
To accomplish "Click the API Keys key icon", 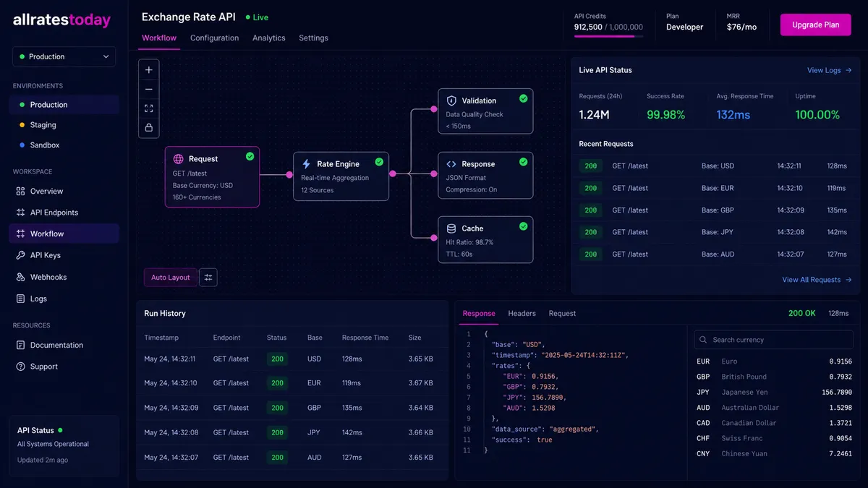I will 20,255.
